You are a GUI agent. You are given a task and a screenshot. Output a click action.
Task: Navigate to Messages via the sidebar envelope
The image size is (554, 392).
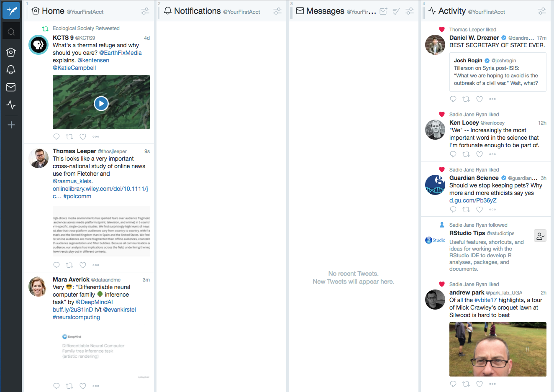point(11,87)
